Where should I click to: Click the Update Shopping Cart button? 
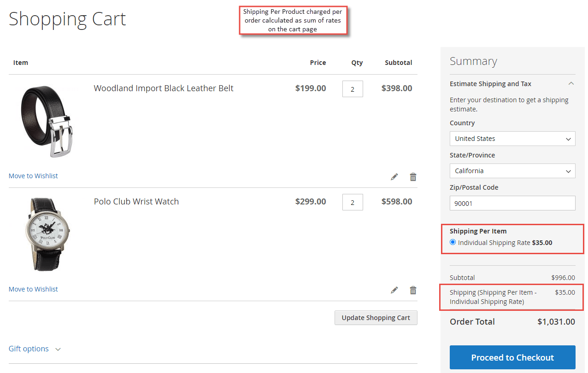pos(376,318)
